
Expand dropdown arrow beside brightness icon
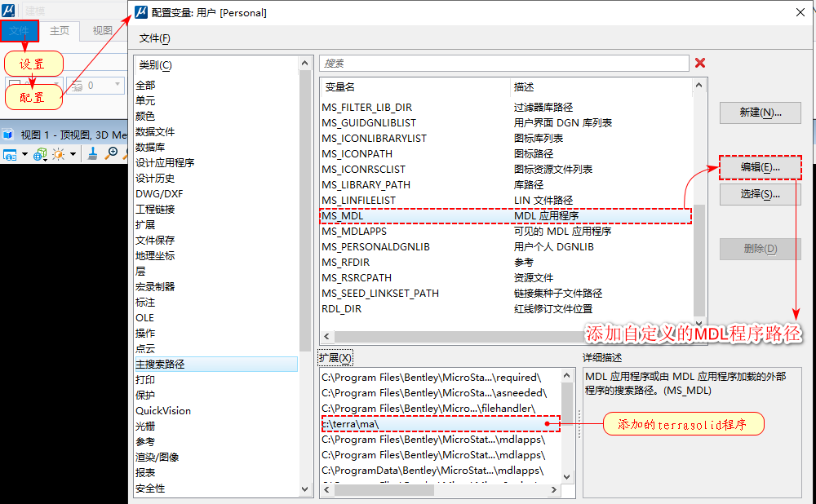[x=73, y=154]
